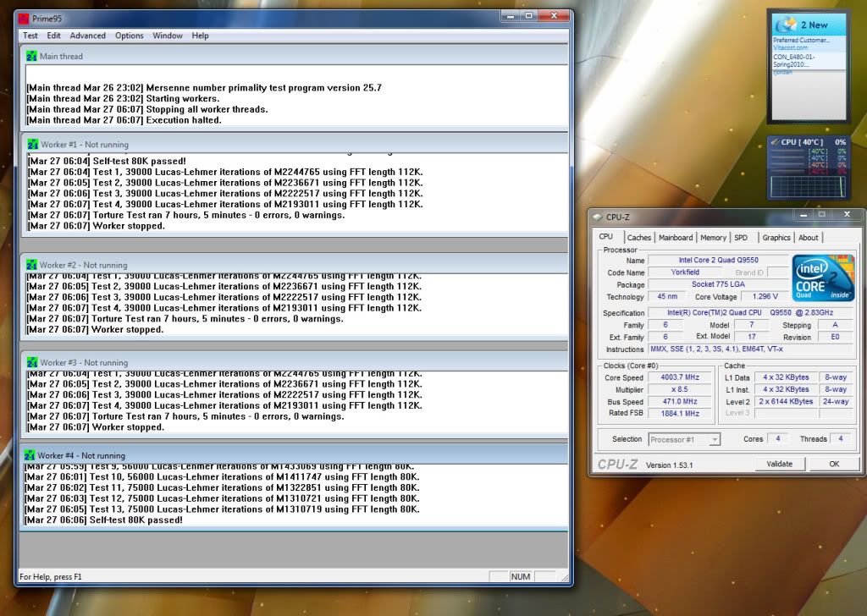Viewport: 867px width, 616px height.
Task: Click the Main thread title bar
Action: point(295,57)
